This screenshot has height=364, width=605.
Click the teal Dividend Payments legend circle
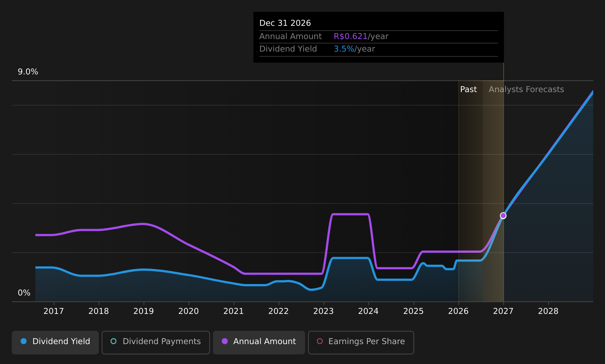pyautogui.click(x=113, y=341)
